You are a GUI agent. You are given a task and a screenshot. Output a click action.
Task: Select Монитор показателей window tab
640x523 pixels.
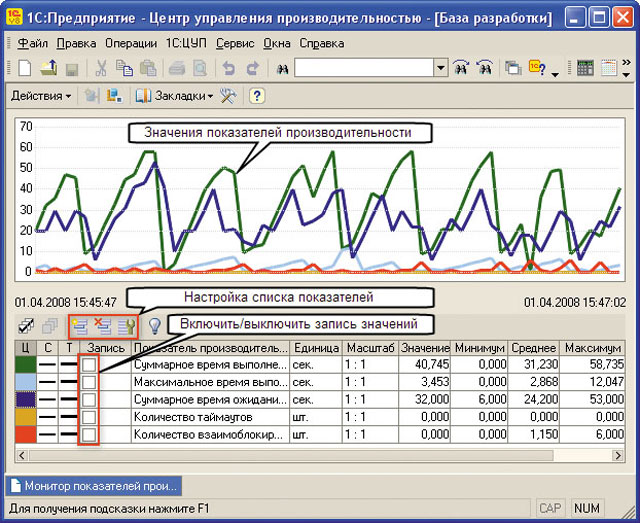(94, 486)
